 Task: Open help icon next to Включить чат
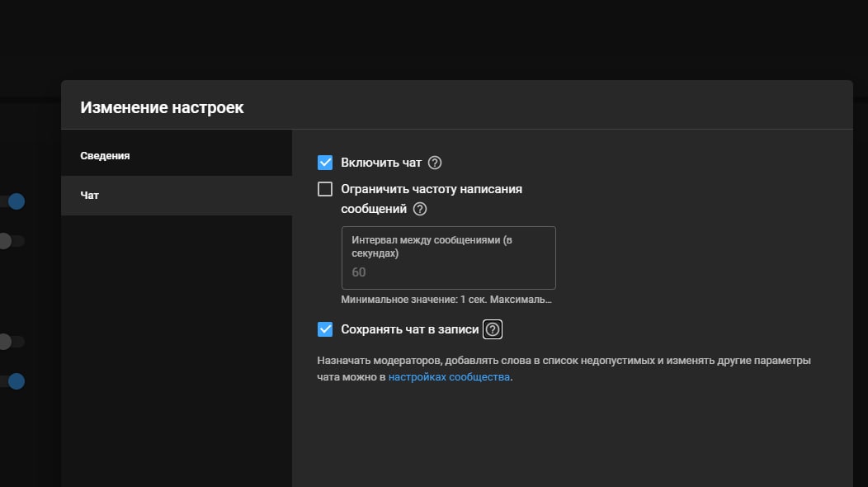tap(435, 163)
